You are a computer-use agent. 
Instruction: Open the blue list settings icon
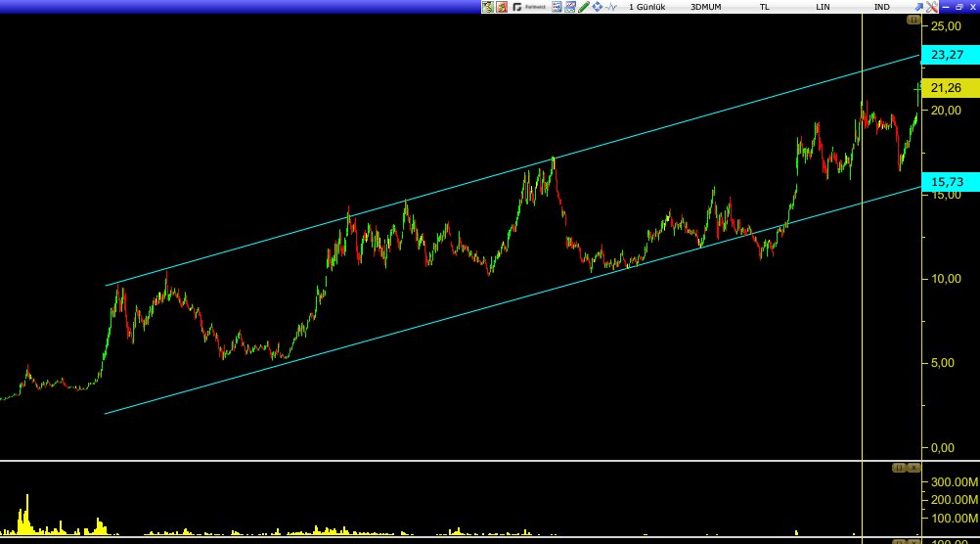(557, 7)
